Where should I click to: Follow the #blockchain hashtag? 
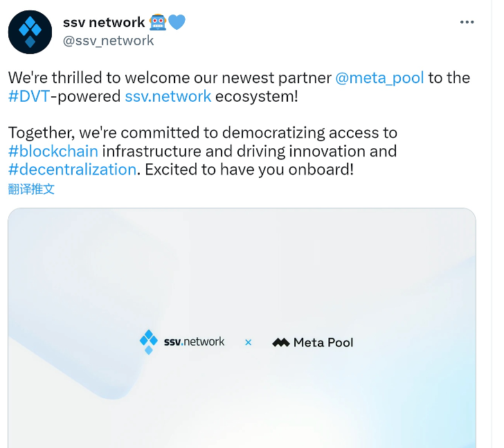(x=53, y=152)
